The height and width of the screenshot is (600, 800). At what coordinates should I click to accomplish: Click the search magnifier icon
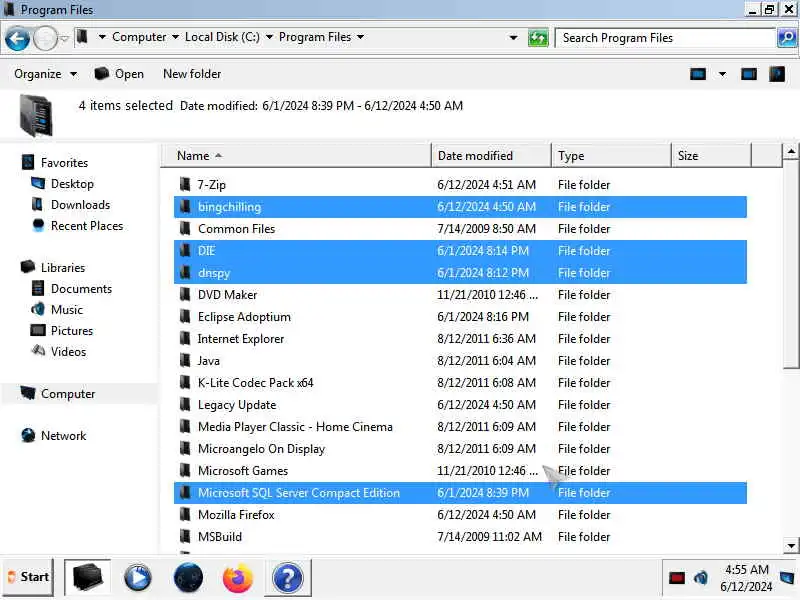(787, 38)
